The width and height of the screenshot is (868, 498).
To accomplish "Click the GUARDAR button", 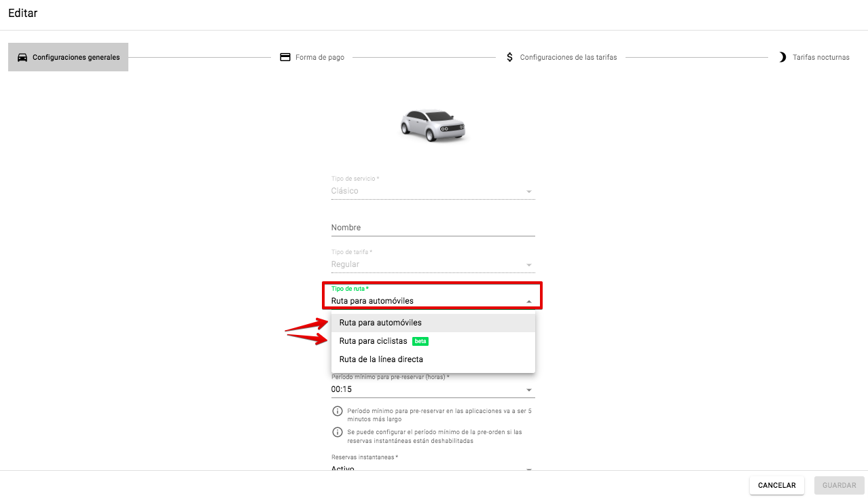I will (x=839, y=485).
